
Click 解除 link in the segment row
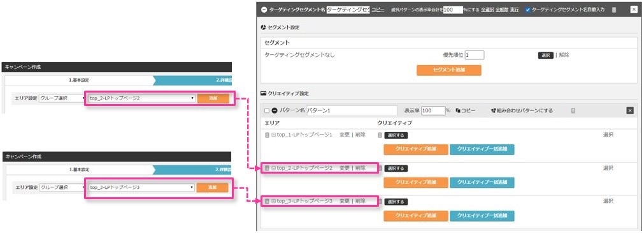[564, 55]
